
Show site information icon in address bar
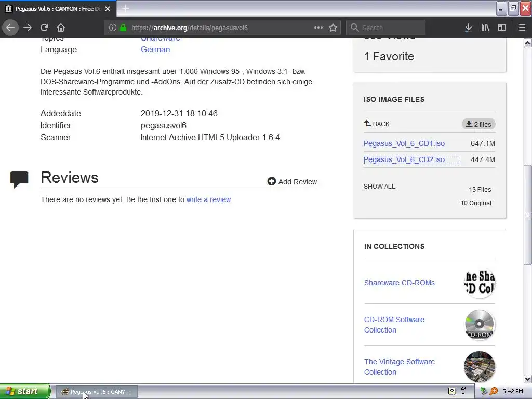(113, 28)
